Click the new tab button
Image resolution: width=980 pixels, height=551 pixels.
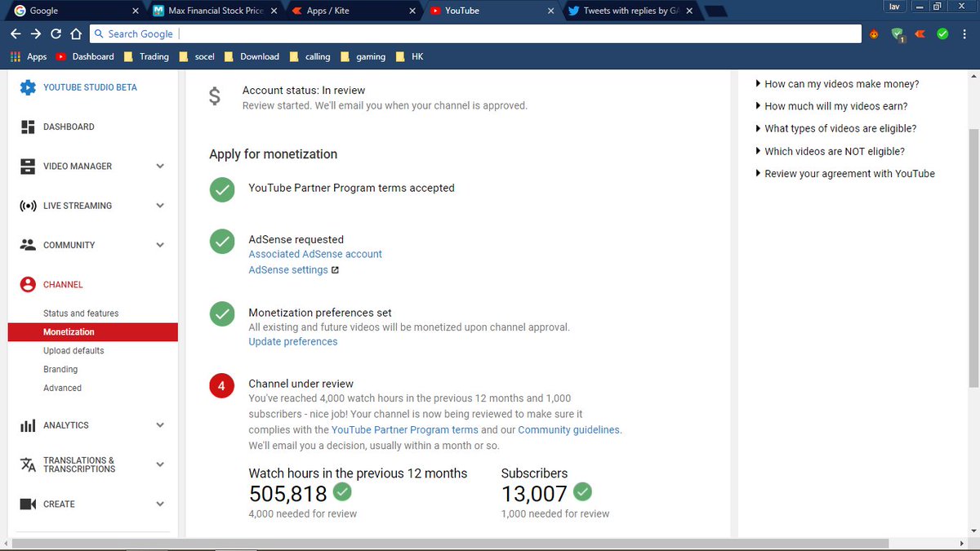[715, 11]
